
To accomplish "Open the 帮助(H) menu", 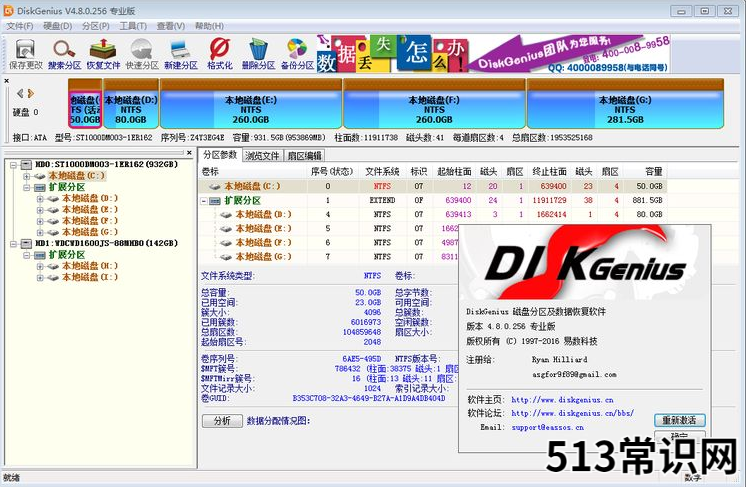I will (209, 26).
